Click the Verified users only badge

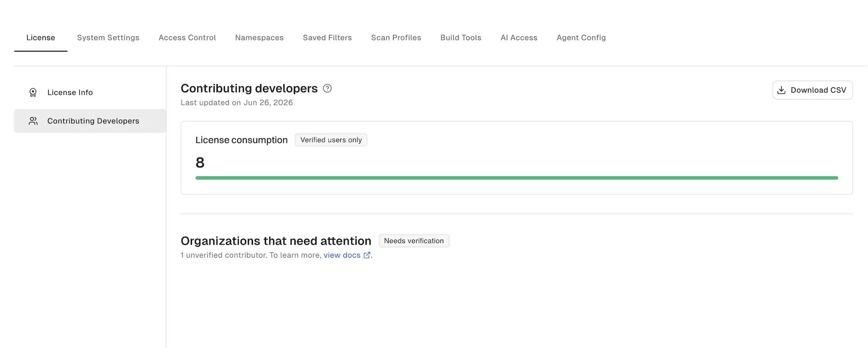point(331,140)
